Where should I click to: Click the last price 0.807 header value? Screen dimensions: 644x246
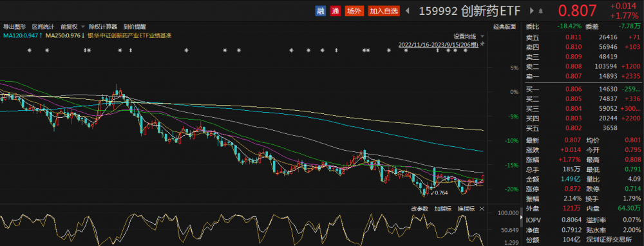(578, 11)
